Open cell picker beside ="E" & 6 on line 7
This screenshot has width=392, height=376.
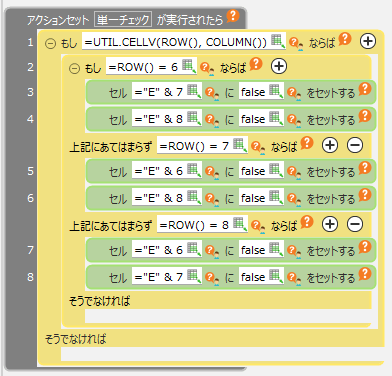point(194,249)
